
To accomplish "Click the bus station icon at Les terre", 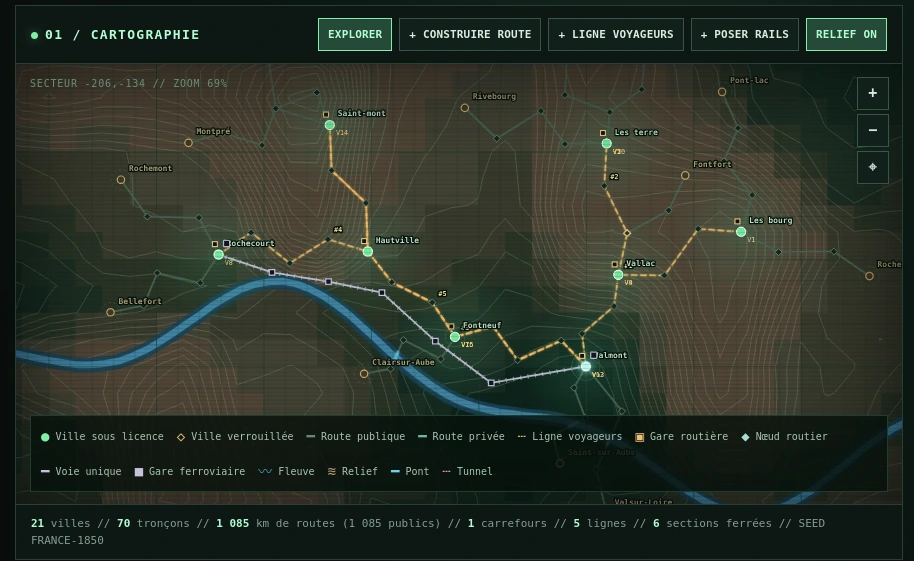I will 603,133.
